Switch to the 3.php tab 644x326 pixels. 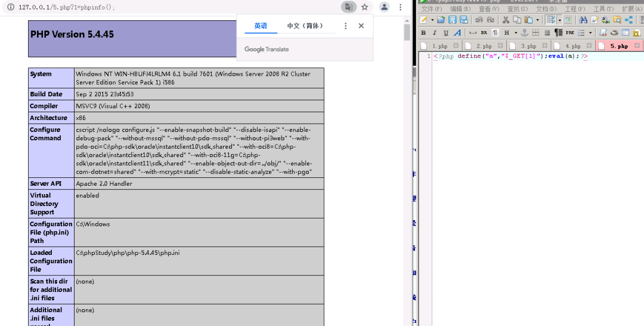pyautogui.click(x=528, y=46)
